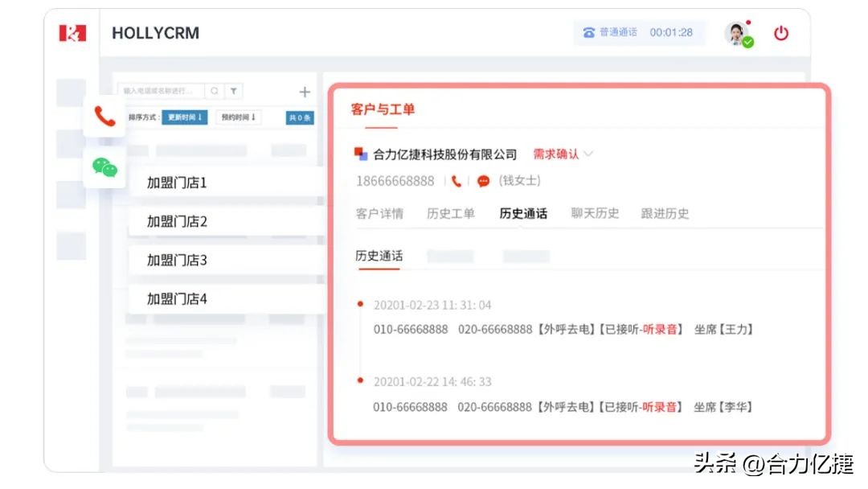
Task: Open the WeChat channel sidebar icon
Action: coord(104,167)
